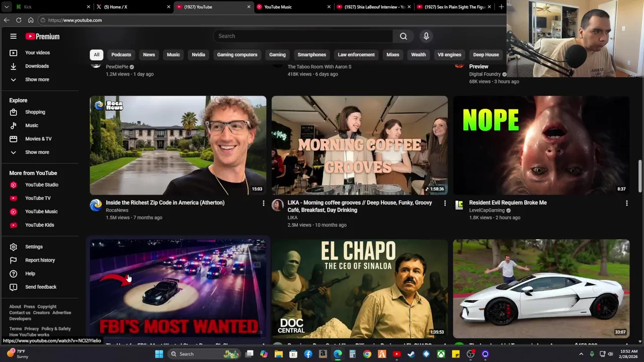This screenshot has width=644, height=362.
Task: Go back in browser history
Action: pyautogui.click(x=7, y=20)
